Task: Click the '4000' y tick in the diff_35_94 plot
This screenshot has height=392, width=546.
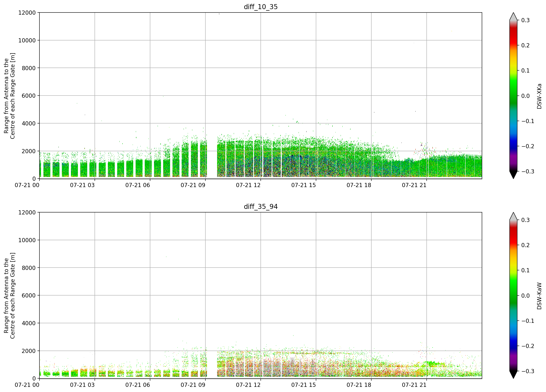Action: [29, 323]
